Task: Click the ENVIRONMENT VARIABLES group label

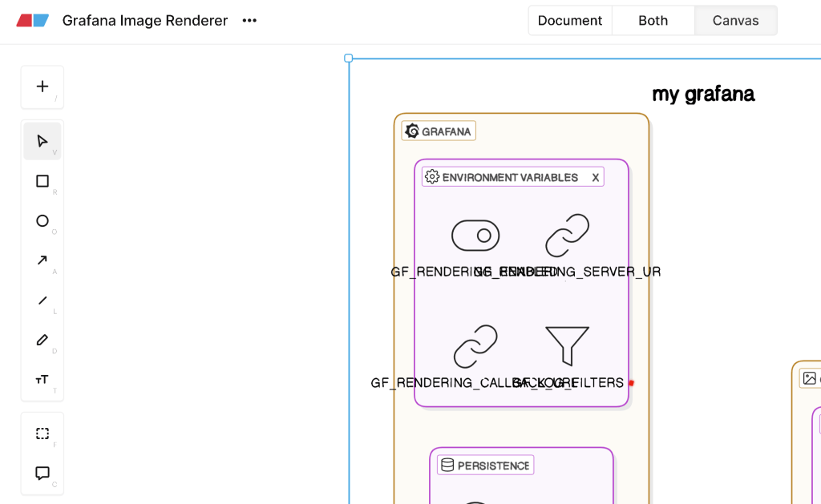Action: (x=512, y=177)
